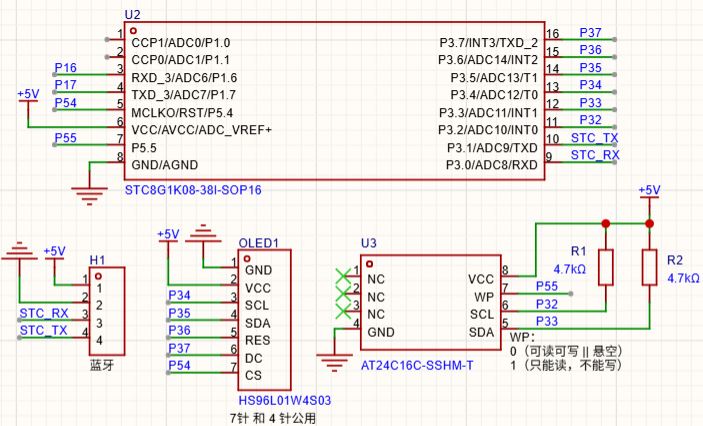Click the ground symbol left of U3 GND pin
The height and width of the screenshot is (426, 703).
pos(332,353)
